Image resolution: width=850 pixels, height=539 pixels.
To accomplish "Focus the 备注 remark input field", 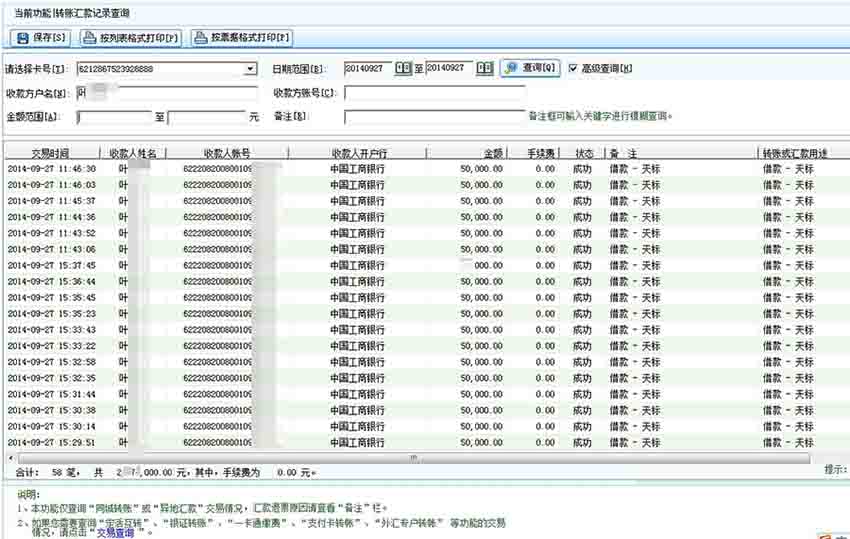I will (x=434, y=117).
